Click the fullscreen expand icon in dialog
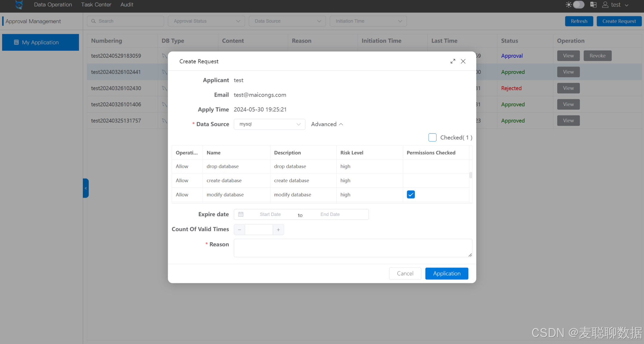This screenshot has width=644, height=344. click(453, 61)
